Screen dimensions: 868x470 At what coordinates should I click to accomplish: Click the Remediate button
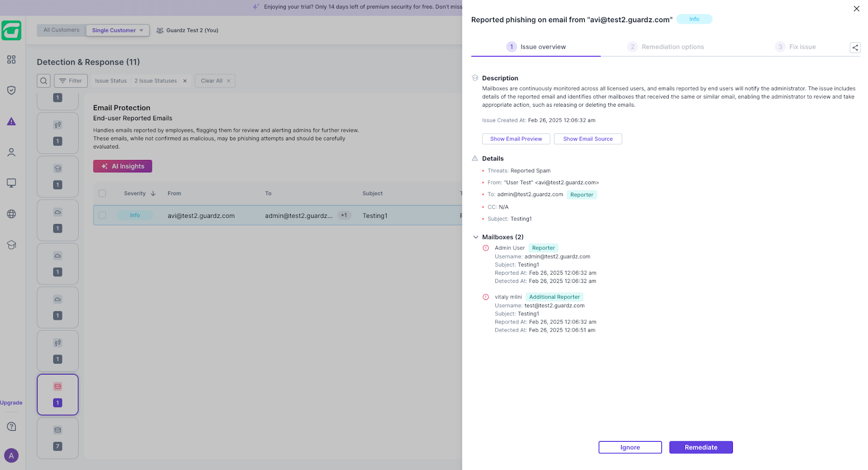click(x=701, y=447)
